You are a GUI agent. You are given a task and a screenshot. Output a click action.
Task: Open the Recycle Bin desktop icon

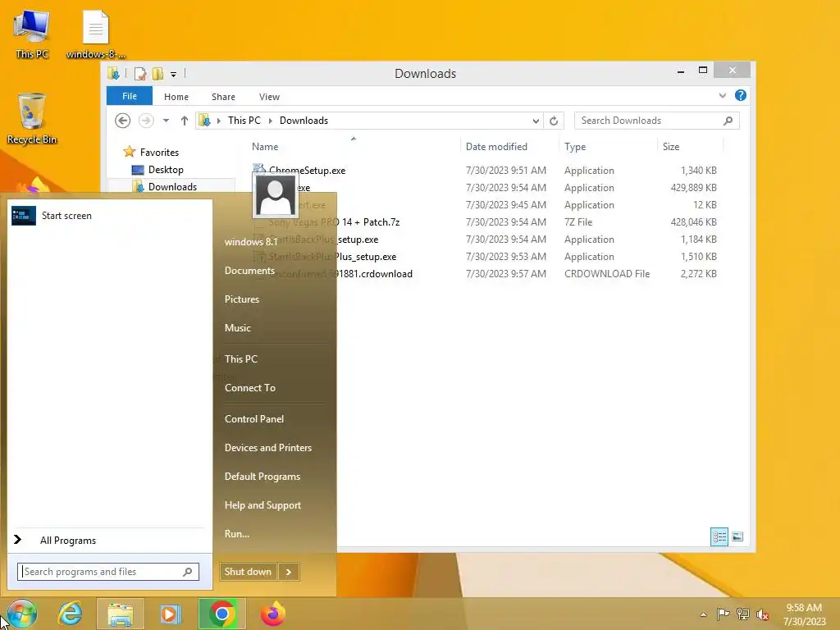[32, 119]
